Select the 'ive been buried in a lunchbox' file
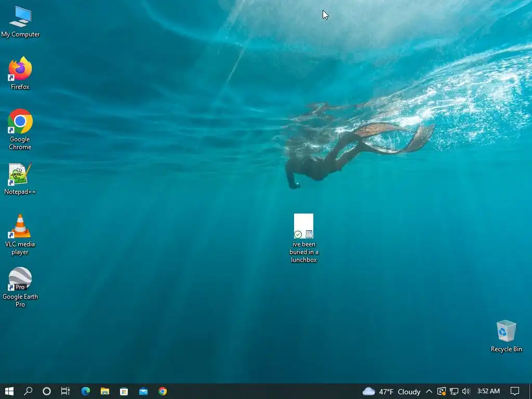Screen dimensions: 532x399 [x=303, y=238]
